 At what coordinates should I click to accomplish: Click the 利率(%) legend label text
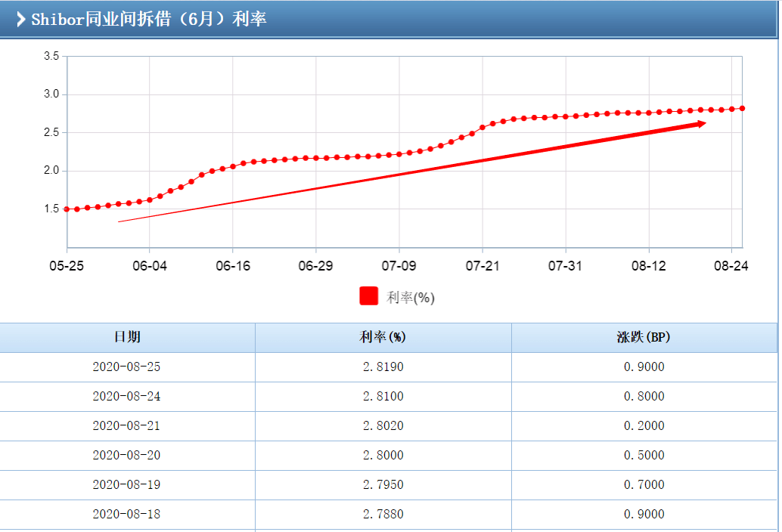(411, 298)
